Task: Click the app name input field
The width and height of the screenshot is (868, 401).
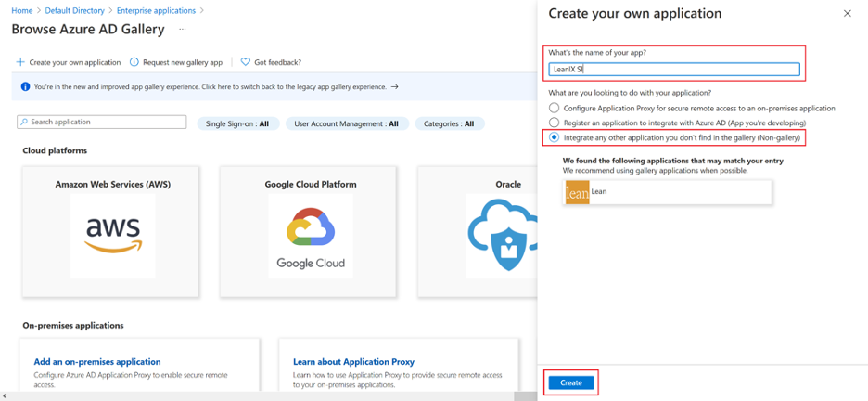Action: [x=673, y=70]
